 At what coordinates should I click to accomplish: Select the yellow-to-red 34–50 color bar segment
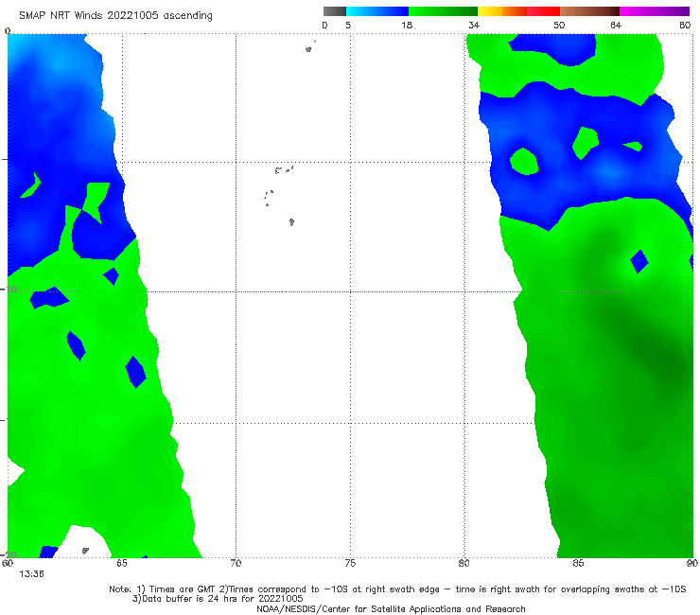tap(518, 11)
